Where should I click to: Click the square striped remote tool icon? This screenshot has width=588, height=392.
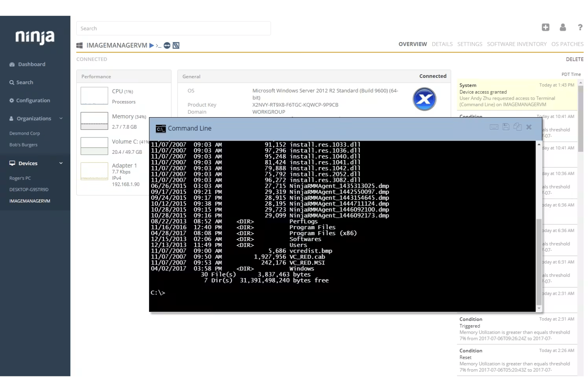[x=176, y=46]
